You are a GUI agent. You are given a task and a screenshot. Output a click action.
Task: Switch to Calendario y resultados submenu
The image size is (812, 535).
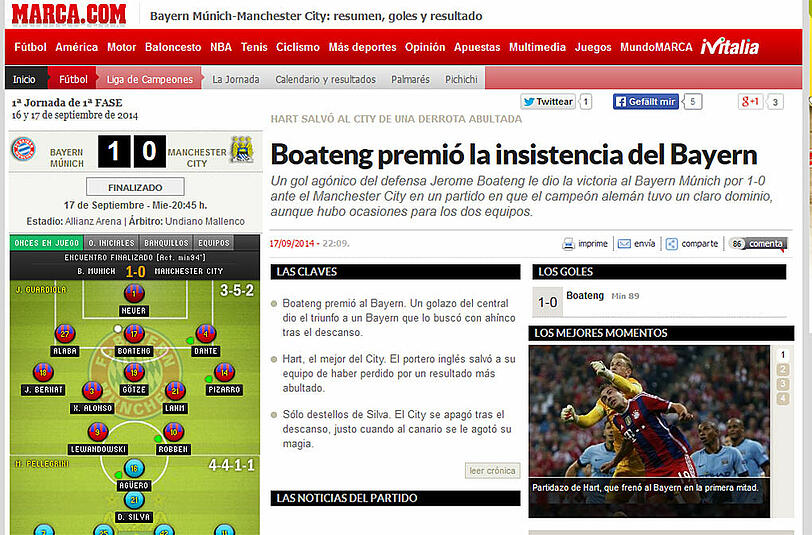point(325,79)
